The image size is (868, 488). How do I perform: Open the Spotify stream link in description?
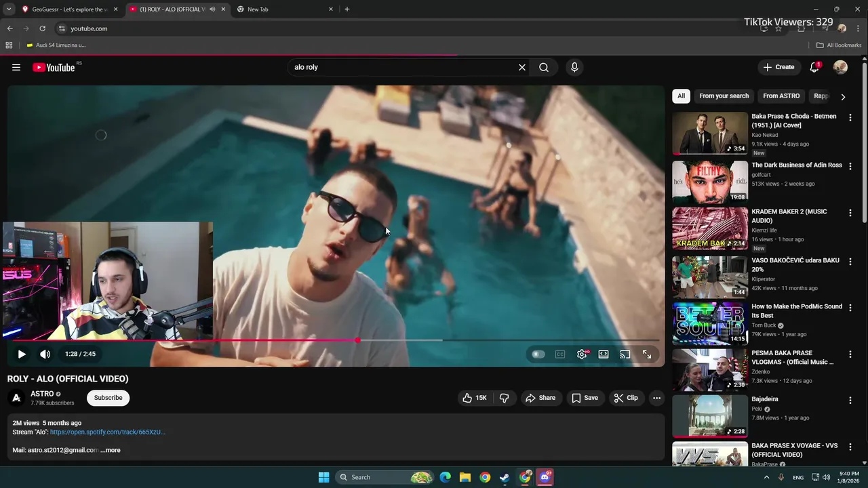[107, 432]
